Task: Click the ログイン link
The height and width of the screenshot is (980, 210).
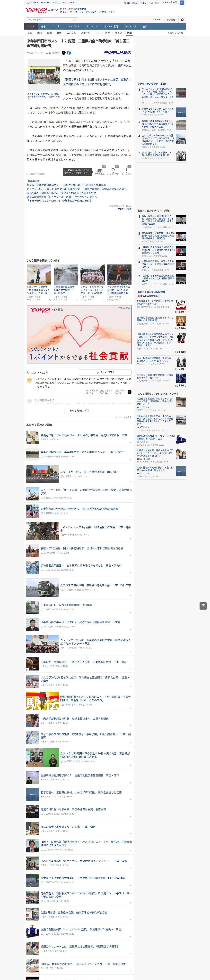Action: [x=64, y=12]
